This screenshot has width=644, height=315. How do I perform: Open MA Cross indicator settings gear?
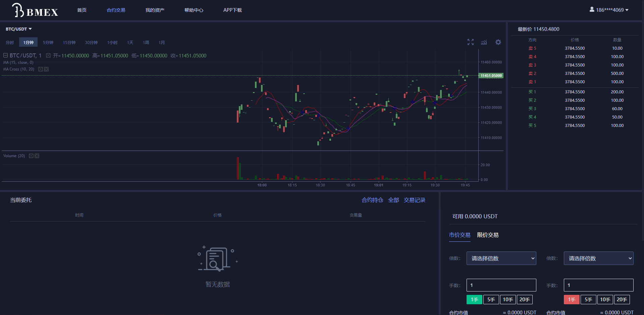41,69
